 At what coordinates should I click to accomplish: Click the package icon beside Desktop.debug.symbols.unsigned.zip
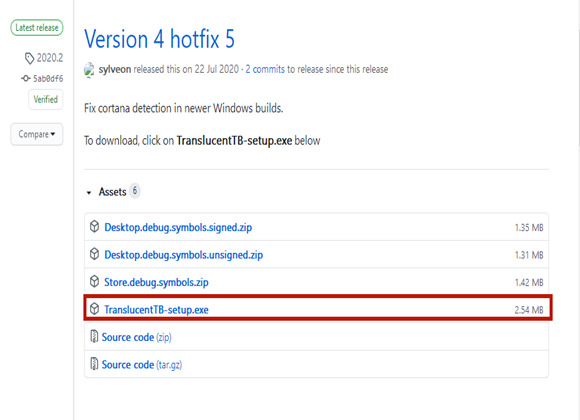pyautogui.click(x=94, y=254)
